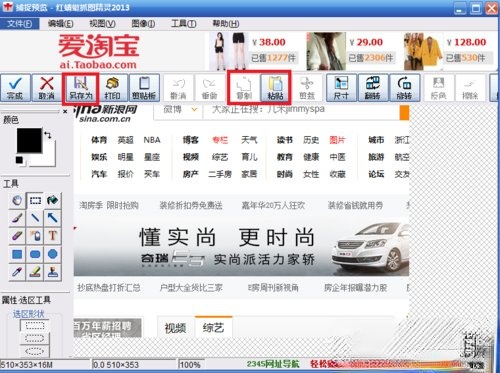This screenshot has height=373, width=500.
Task: Choose rectangle selection shape under 选区形状
Action: [x=35, y=326]
